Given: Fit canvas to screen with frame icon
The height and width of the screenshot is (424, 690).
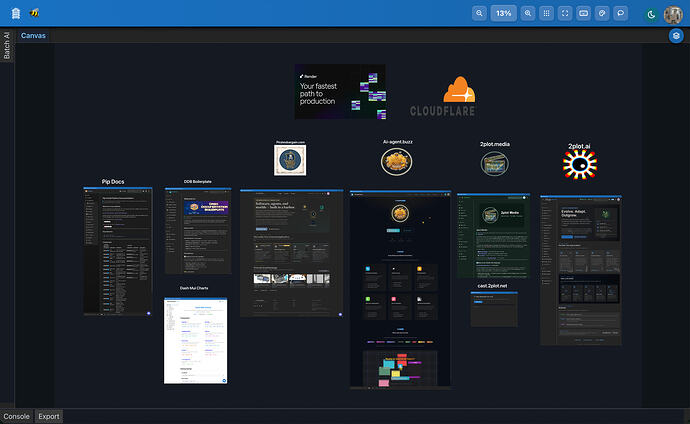Looking at the screenshot, I should 565,13.
